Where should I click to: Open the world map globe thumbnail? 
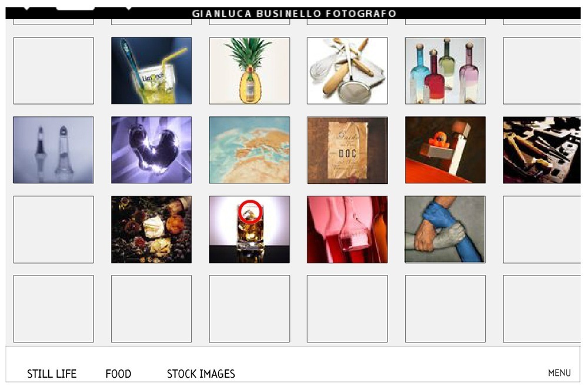pyautogui.click(x=249, y=150)
